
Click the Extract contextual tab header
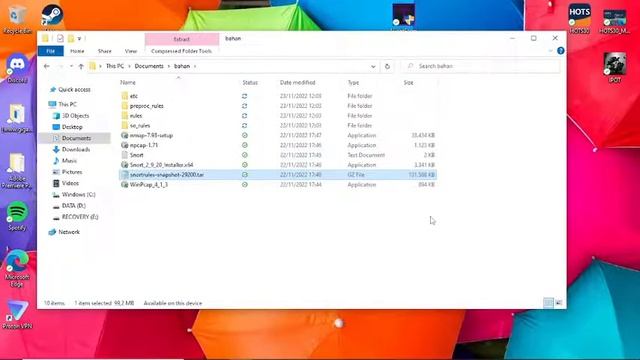tap(182, 39)
